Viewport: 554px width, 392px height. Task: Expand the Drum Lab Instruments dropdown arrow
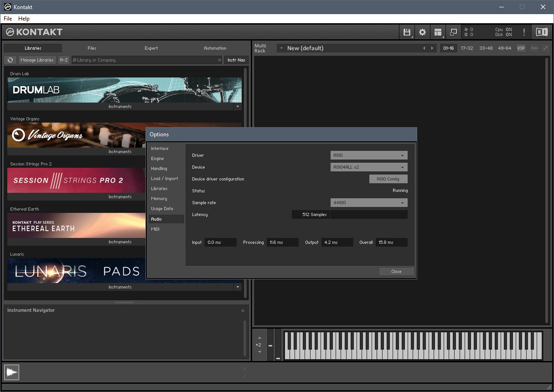[238, 107]
